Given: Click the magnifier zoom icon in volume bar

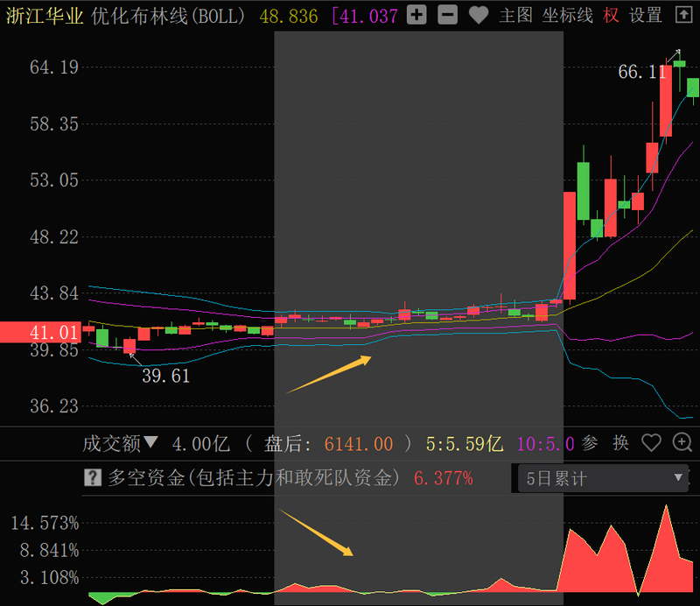Looking at the screenshot, I should pos(682,443).
